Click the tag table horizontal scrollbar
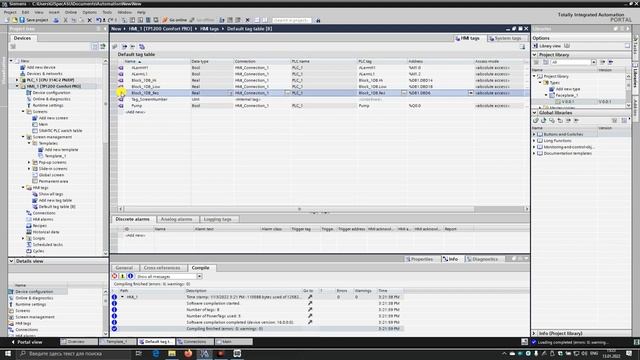Screen dimensions: 640x360 pyautogui.click(x=299, y=209)
